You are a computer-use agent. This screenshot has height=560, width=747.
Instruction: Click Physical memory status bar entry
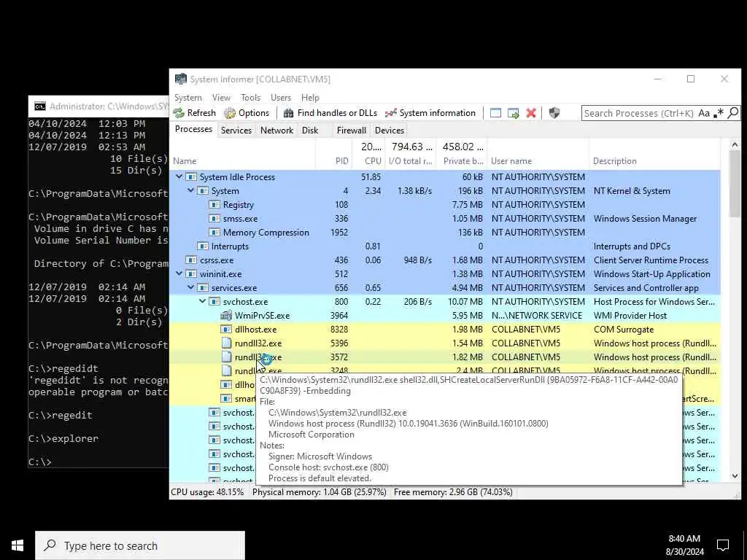pos(320,492)
